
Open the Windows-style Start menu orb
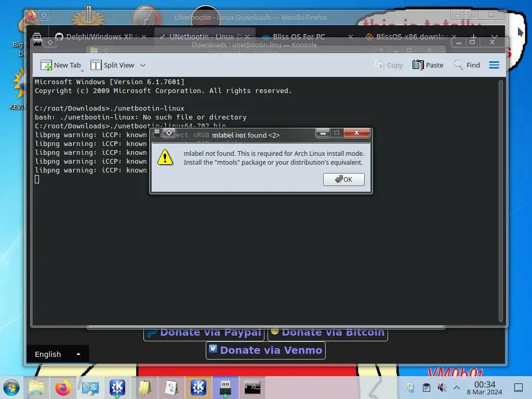[11, 388]
